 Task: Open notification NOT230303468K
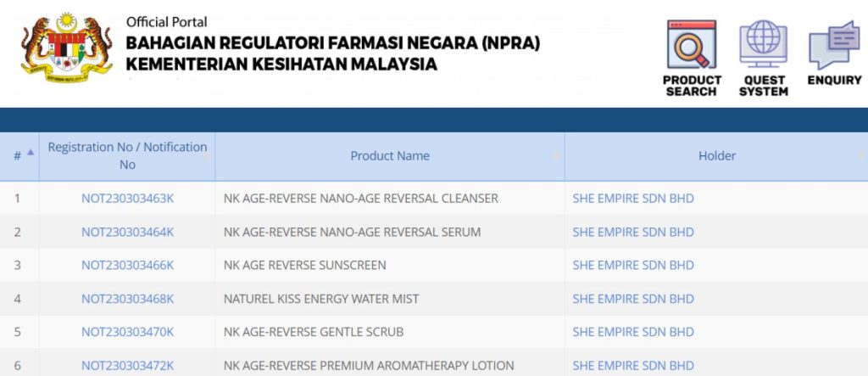pyautogui.click(x=127, y=299)
